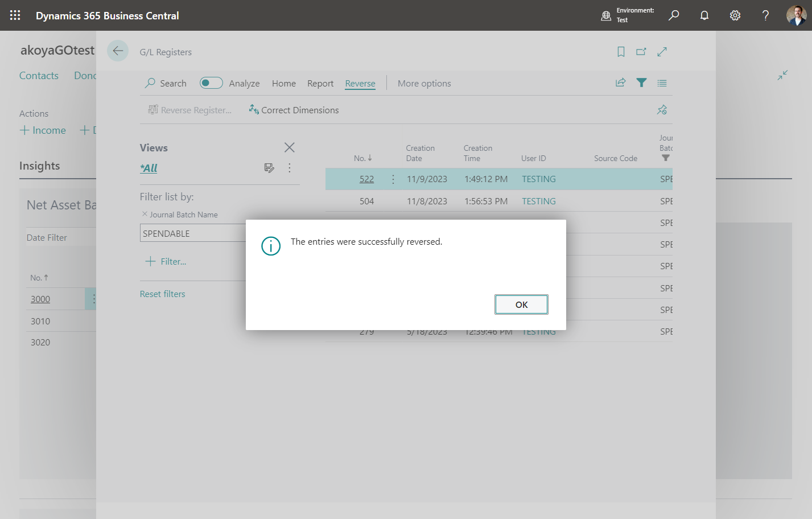Expand the page to full width
812x519 pixels.
(x=662, y=52)
